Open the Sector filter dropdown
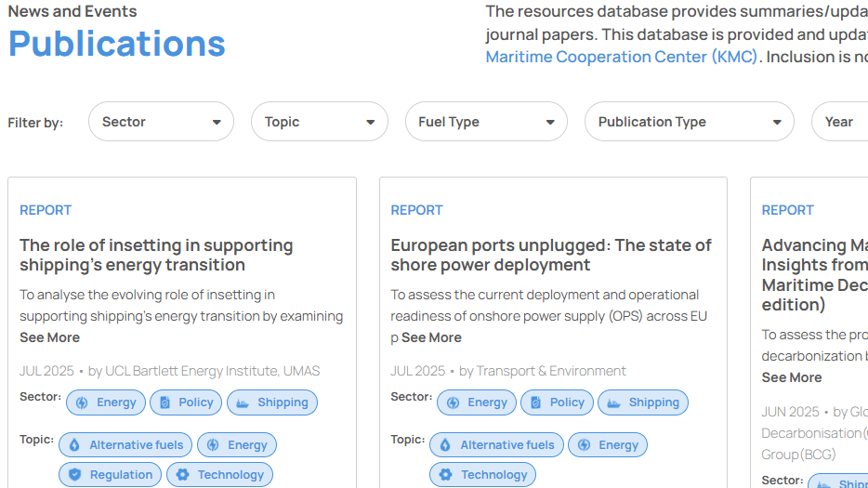The image size is (868, 488). [x=161, y=122]
